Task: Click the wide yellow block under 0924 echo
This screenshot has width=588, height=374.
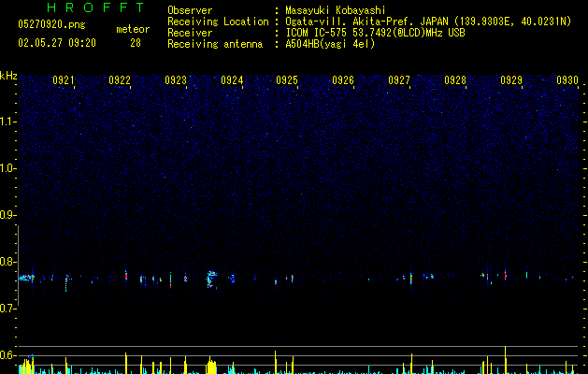Action: point(212,367)
